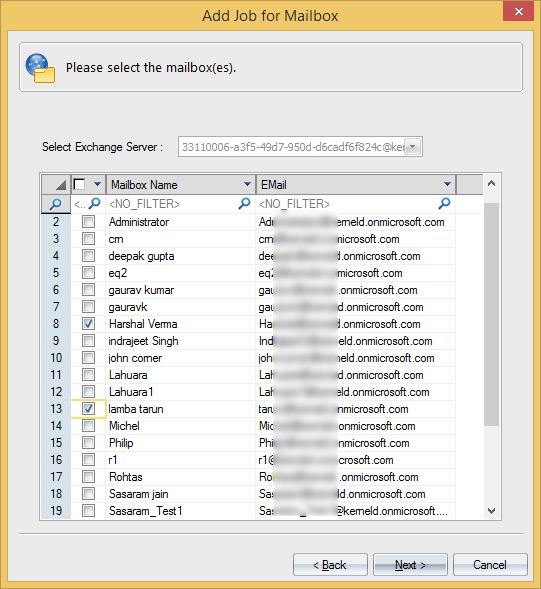Click the scroll down arrow of mailbox list
This screenshot has width=541, height=589.
491,511
